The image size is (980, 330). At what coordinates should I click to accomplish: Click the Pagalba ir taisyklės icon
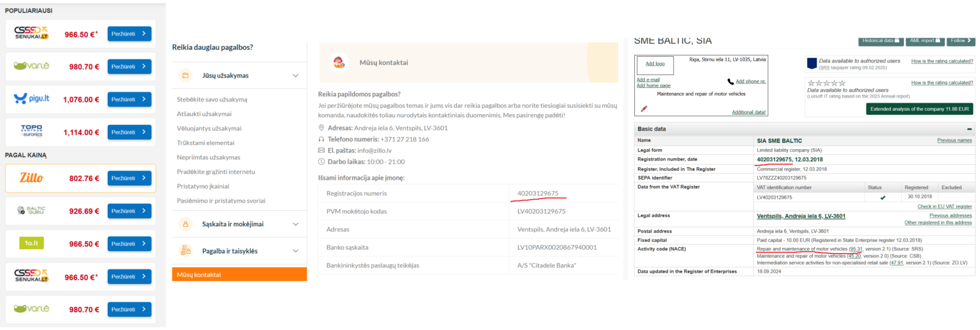pyautogui.click(x=186, y=251)
